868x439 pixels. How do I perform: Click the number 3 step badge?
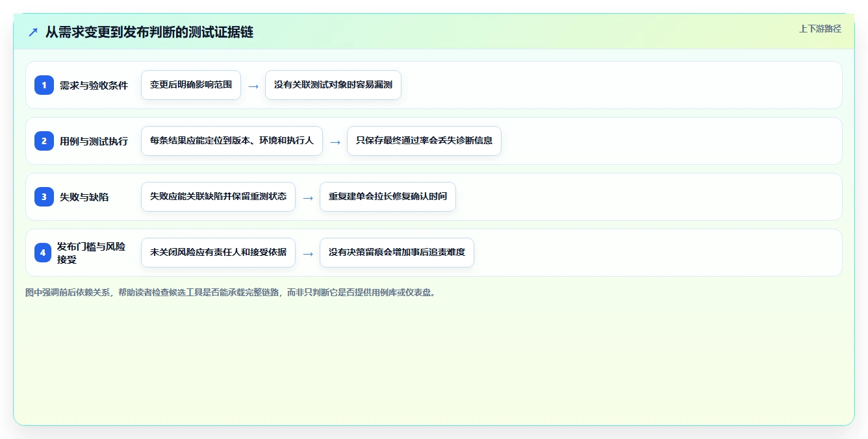[x=44, y=197]
